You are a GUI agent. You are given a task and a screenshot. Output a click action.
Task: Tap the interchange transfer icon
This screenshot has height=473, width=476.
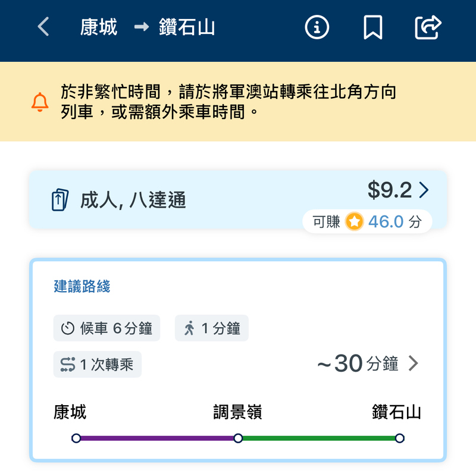[x=68, y=364]
